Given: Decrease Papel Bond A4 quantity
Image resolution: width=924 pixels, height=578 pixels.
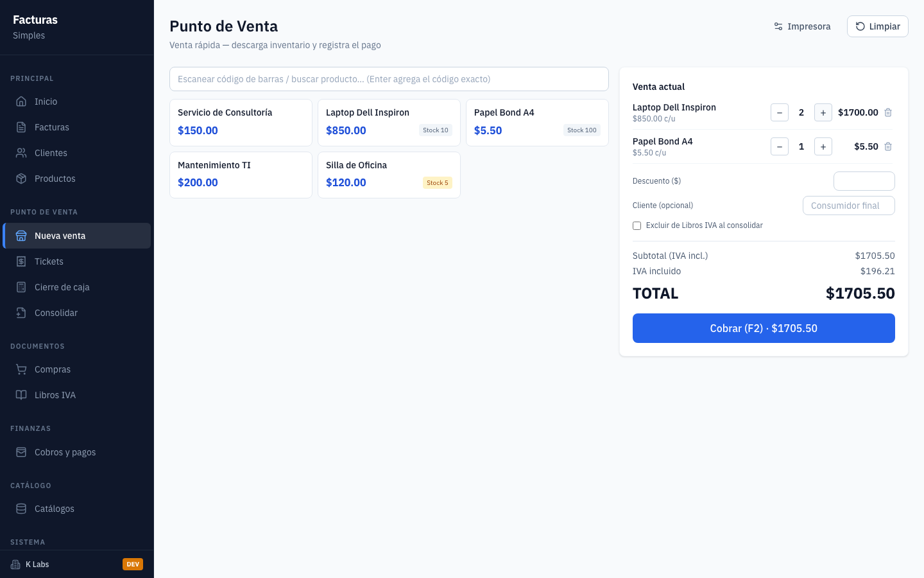Looking at the screenshot, I should pyautogui.click(x=780, y=146).
